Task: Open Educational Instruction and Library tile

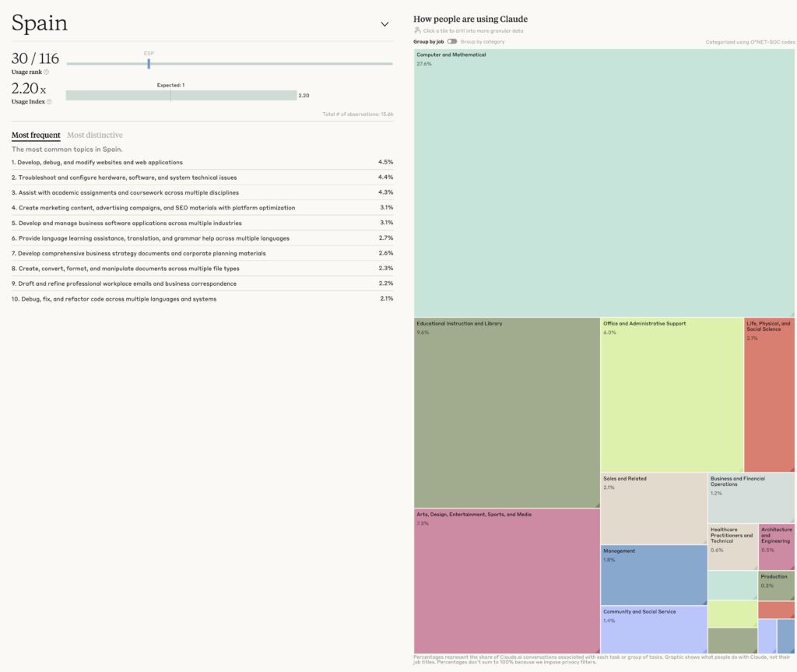Action: [x=507, y=413]
